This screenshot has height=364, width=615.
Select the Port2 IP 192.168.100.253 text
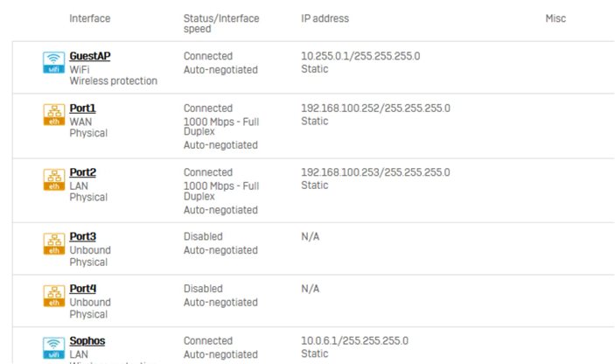point(338,172)
